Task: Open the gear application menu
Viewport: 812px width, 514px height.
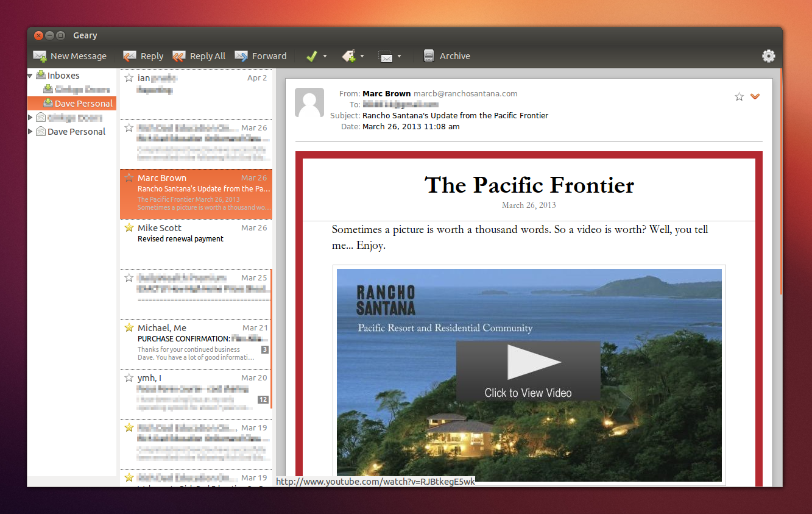Action: [769, 56]
